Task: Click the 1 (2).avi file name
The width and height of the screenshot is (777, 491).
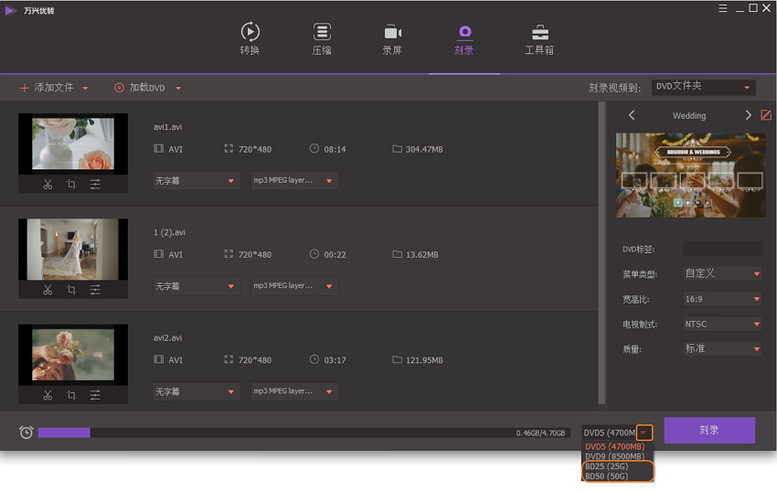Action: point(169,232)
